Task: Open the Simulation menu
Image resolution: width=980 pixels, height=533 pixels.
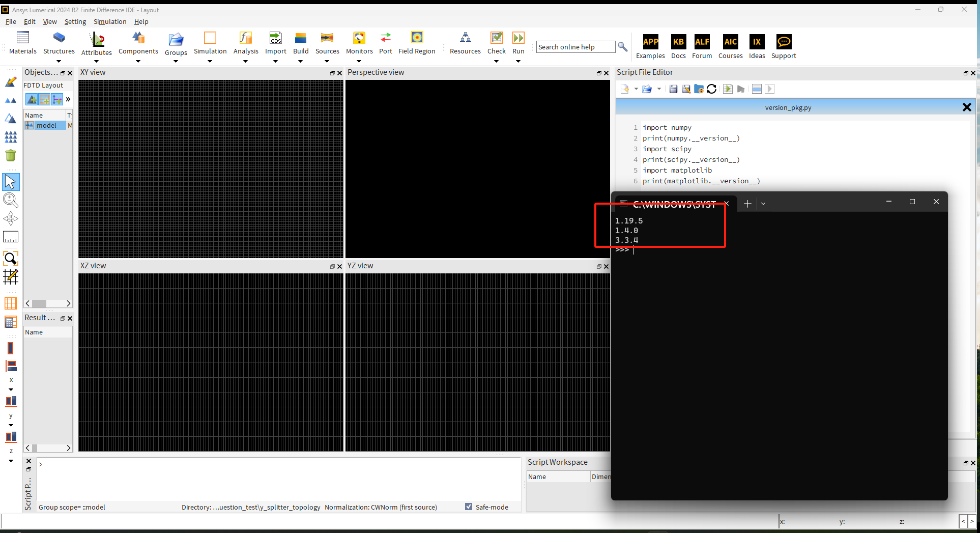Action: click(110, 21)
